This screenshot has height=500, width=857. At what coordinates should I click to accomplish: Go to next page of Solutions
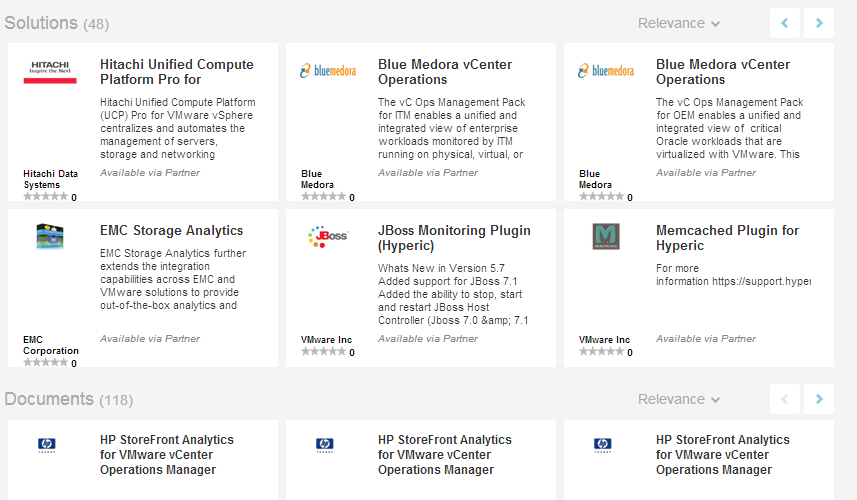coord(819,23)
